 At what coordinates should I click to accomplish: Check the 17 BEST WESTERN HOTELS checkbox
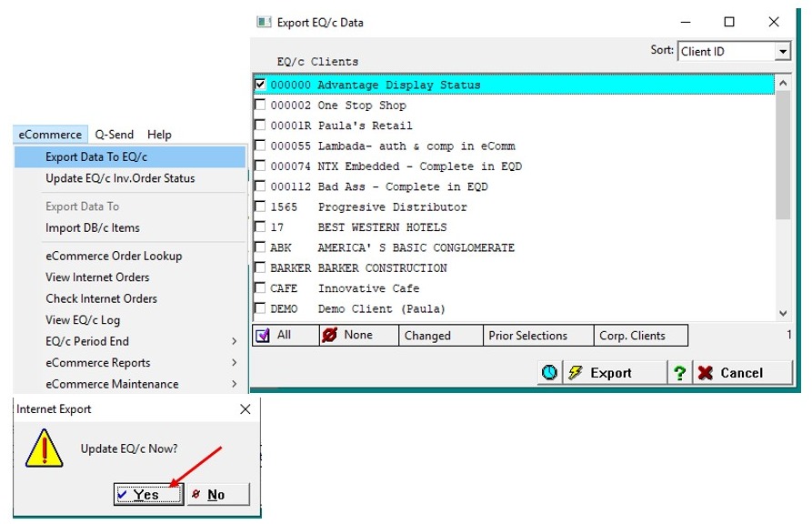(260, 227)
